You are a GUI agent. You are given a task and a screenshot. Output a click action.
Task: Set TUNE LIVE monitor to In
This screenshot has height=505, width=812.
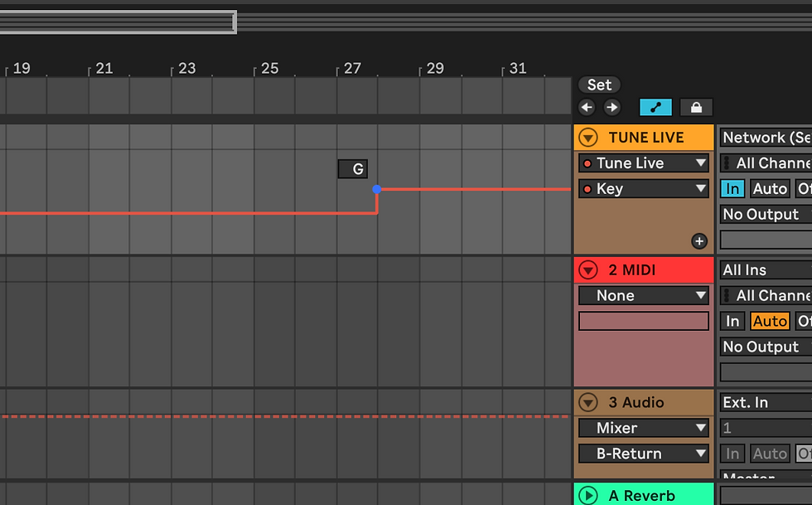(x=732, y=189)
